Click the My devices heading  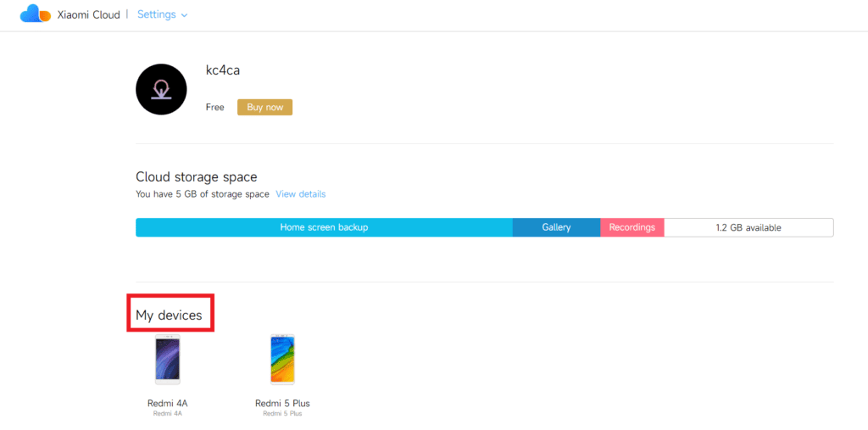tap(169, 316)
